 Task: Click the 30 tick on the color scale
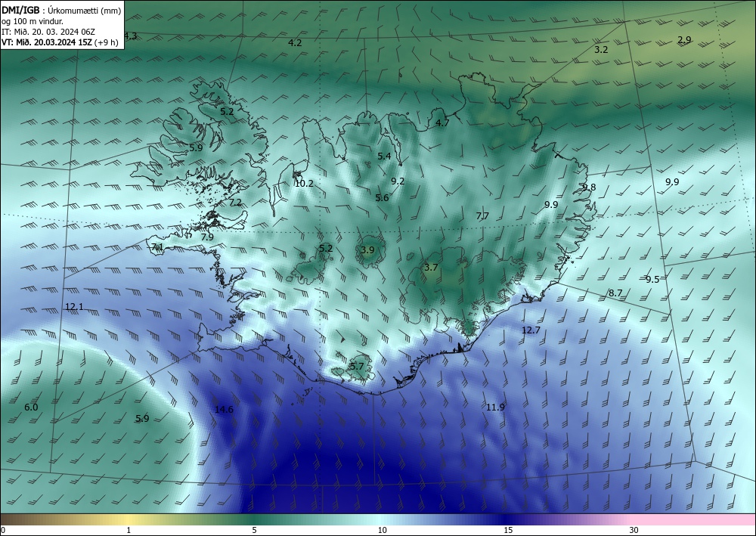click(634, 530)
